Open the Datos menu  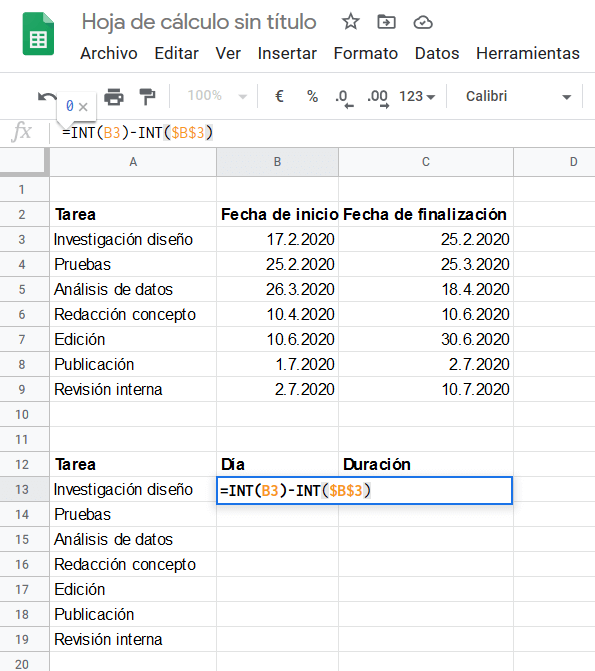pos(437,53)
